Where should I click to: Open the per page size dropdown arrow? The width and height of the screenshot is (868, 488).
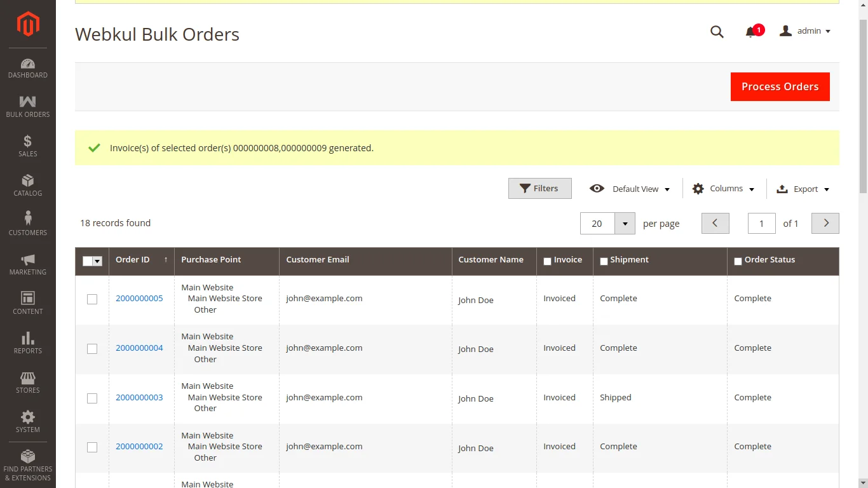625,224
